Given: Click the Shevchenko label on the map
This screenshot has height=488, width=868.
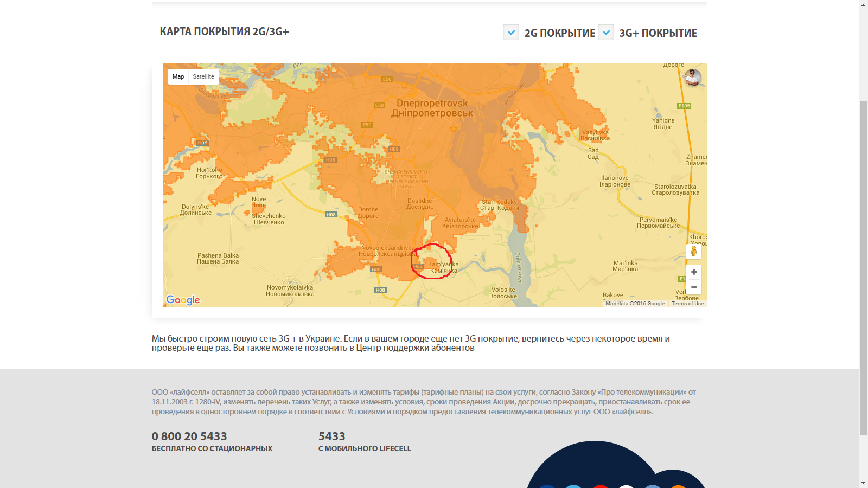Looking at the screenshot, I should 269,219.
